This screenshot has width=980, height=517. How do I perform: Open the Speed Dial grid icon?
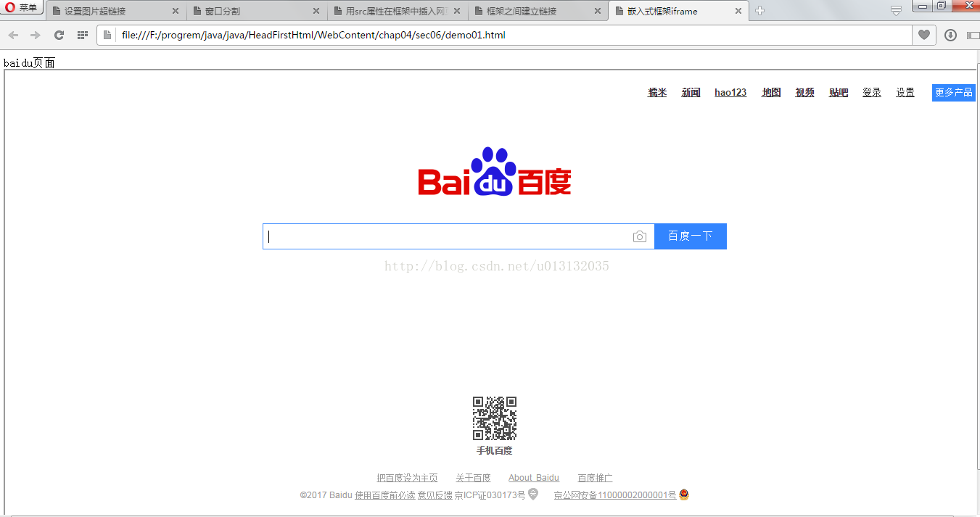[83, 35]
